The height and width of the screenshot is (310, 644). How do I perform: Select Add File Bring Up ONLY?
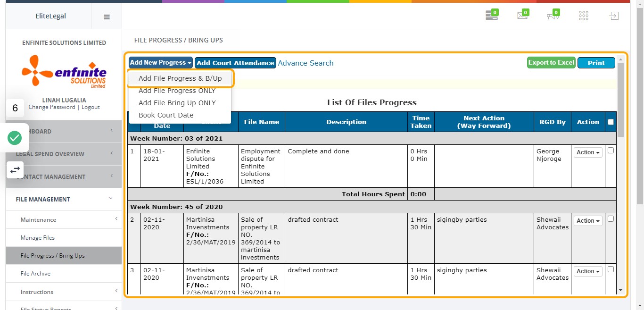(180, 103)
